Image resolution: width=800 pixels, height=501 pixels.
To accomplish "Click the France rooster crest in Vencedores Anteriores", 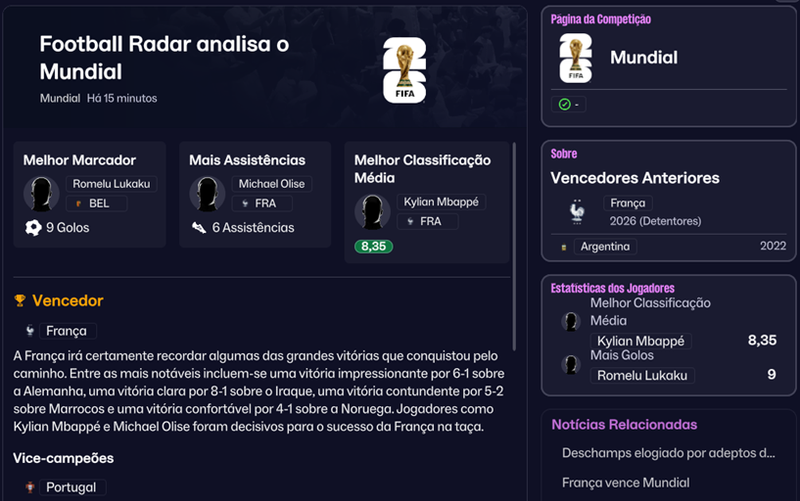I will [577, 212].
